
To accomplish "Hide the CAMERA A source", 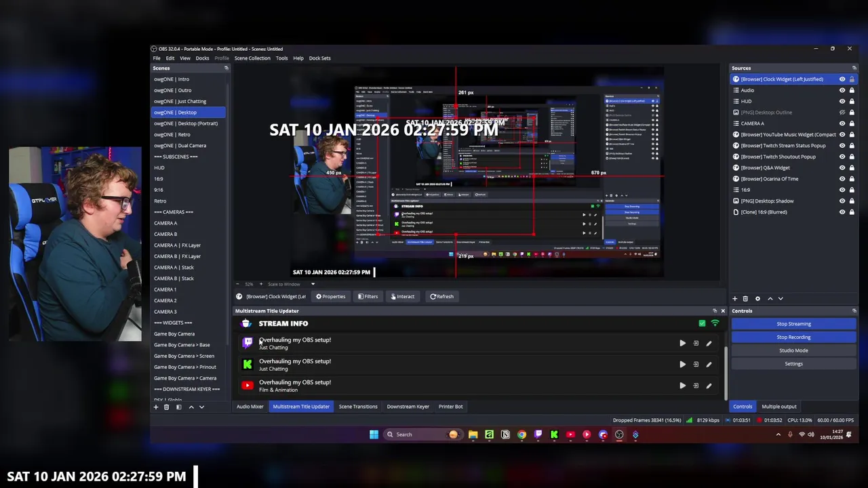I will point(842,123).
